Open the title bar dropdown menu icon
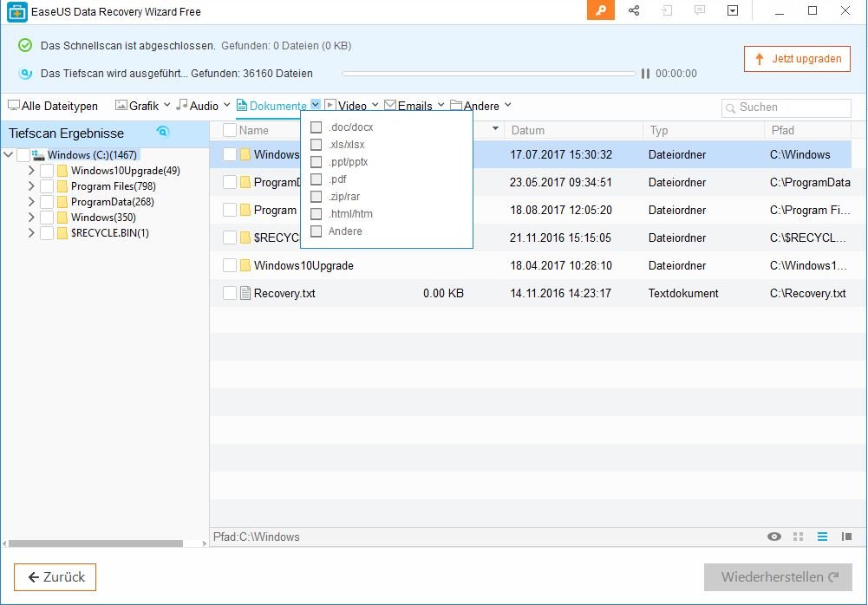The width and height of the screenshot is (868, 605). (x=733, y=10)
